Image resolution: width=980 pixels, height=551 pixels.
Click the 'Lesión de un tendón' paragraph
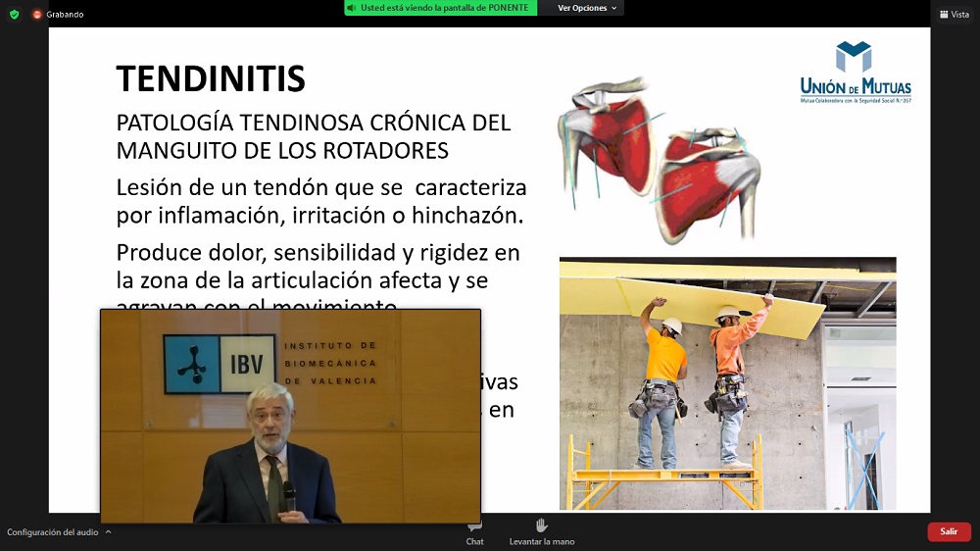[x=321, y=200]
